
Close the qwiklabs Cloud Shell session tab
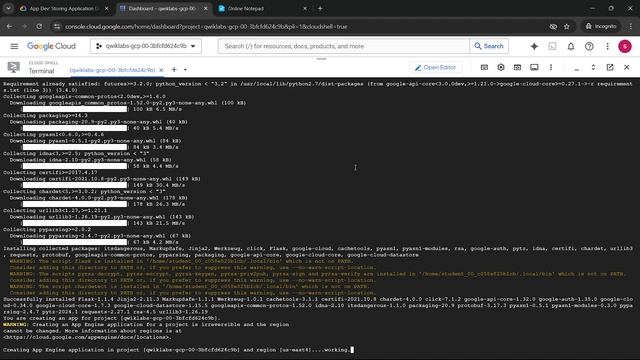click(161, 70)
